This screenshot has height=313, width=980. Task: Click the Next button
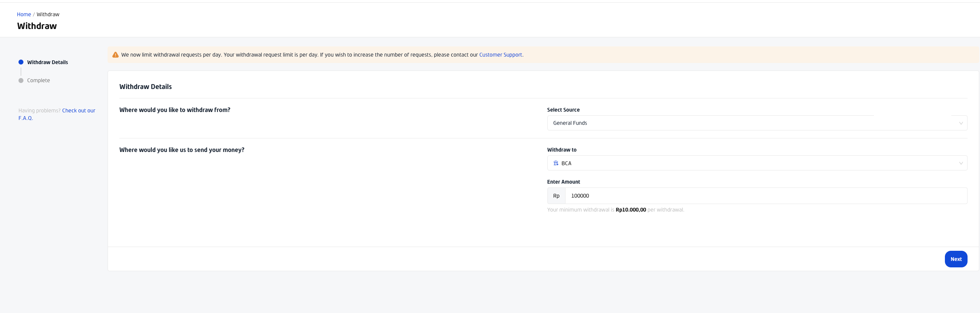(956, 259)
